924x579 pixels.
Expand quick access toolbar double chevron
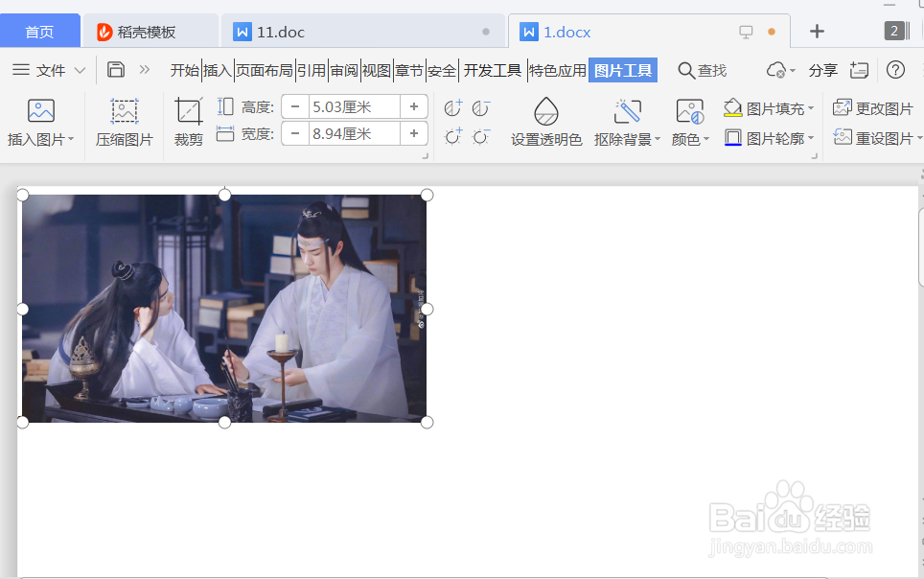pos(145,70)
